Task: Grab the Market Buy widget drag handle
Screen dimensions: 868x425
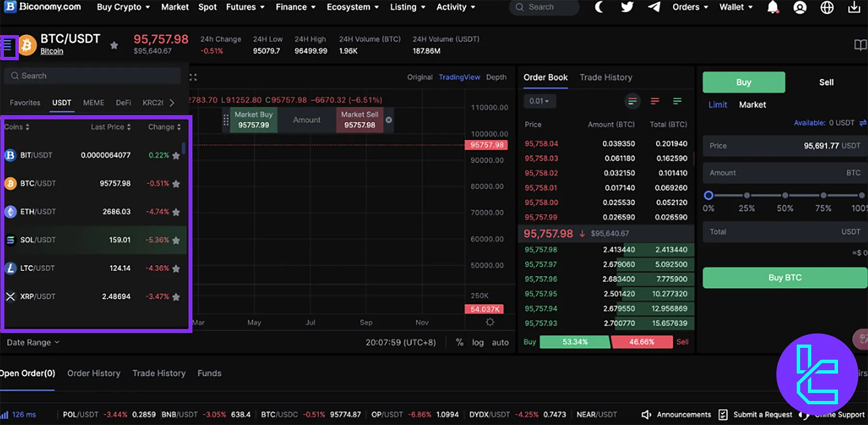Action: click(226, 120)
